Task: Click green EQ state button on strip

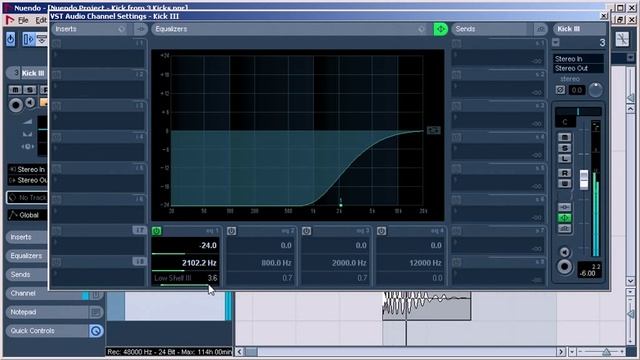Action: [564, 218]
